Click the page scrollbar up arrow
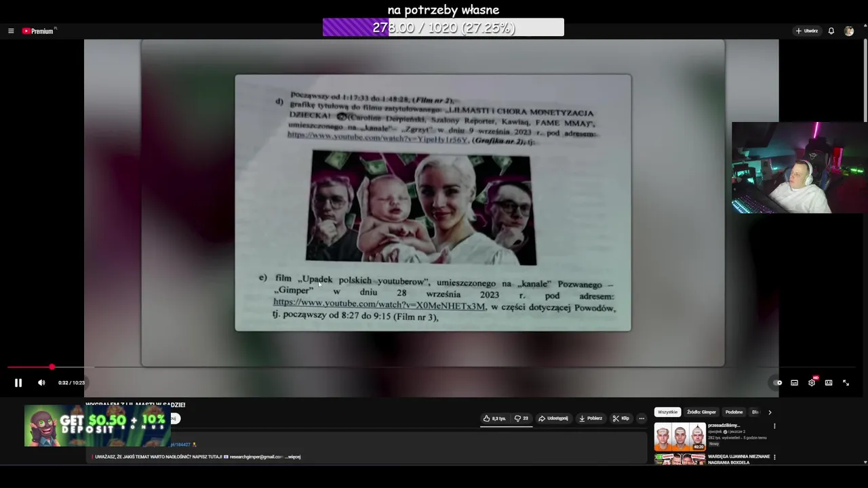The height and width of the screenshot is (488, 868). [x=865, y=25]
